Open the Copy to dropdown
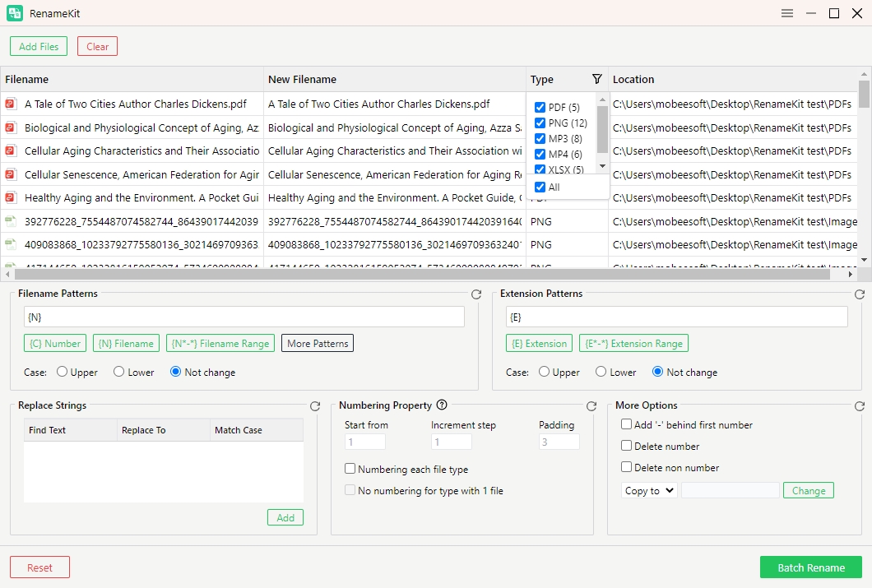The image size is (872, 588). point(649,491)
